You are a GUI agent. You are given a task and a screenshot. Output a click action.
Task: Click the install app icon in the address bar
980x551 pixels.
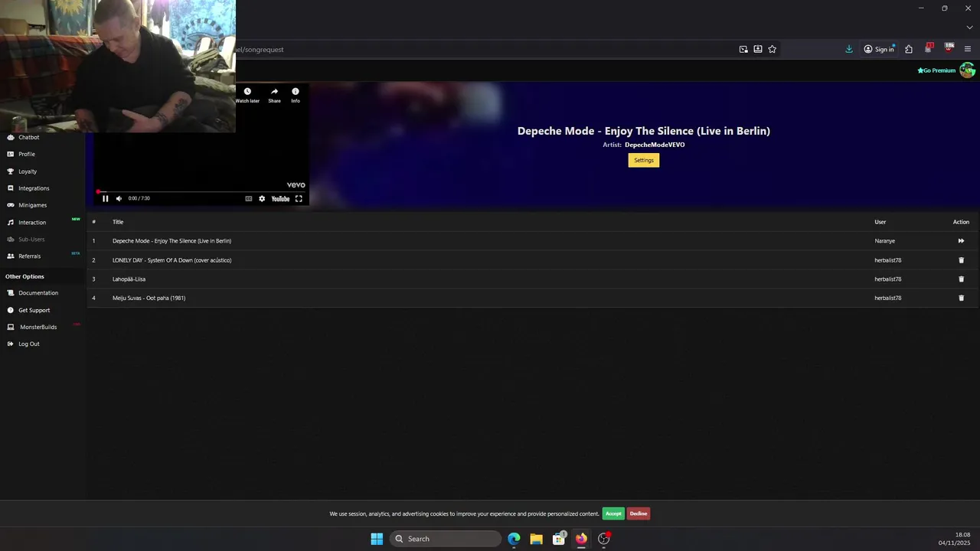(x=758, y=49)
